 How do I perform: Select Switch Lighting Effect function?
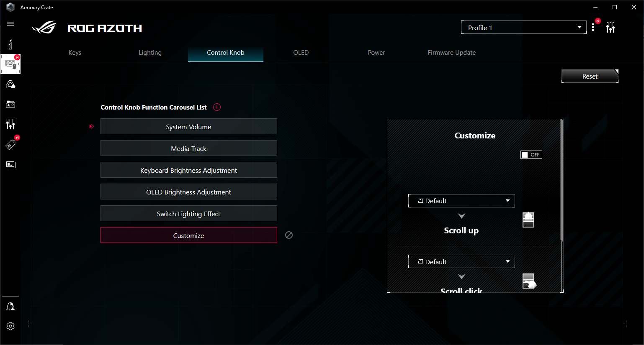tap(189, 213)
